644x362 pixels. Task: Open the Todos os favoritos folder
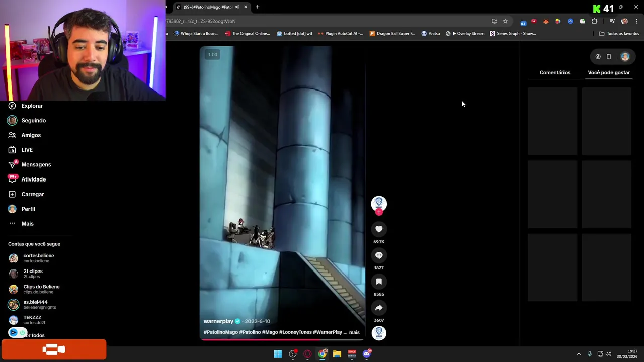coord(619,34)
